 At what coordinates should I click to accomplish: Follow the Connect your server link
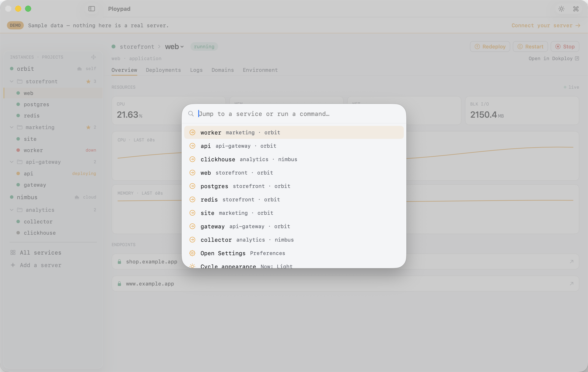pyautogui.click(x=546, y=25)
